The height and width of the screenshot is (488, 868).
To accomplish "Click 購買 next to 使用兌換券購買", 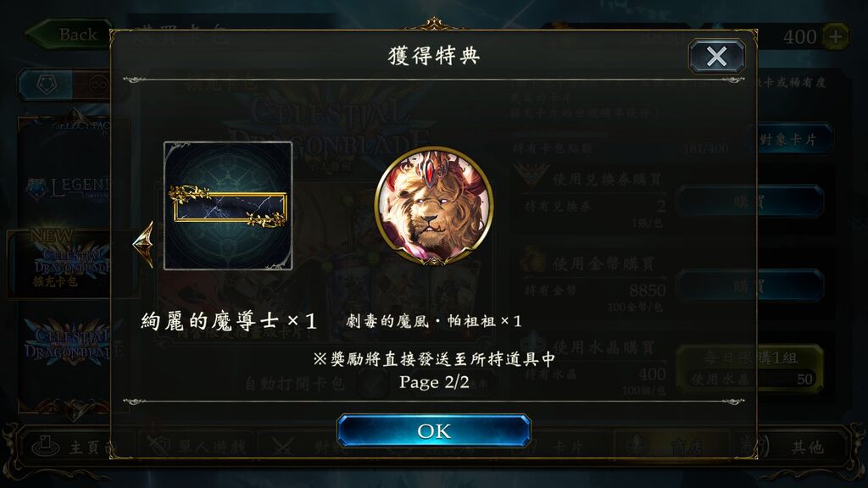I will tap(749, 202).
